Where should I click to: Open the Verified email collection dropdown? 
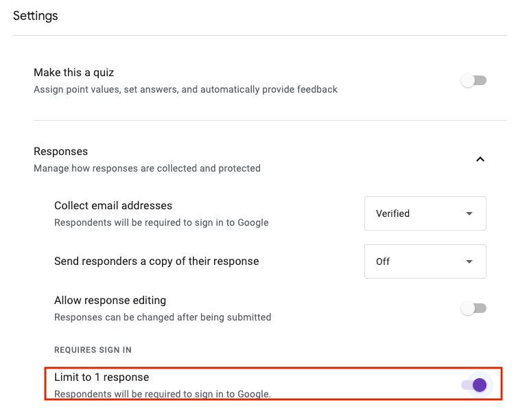(425, 213)
